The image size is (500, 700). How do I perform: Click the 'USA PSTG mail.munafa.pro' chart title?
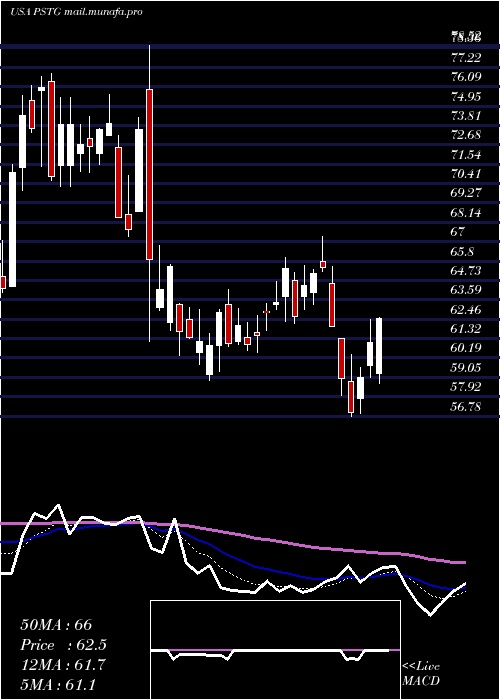[x=76, y=12]
